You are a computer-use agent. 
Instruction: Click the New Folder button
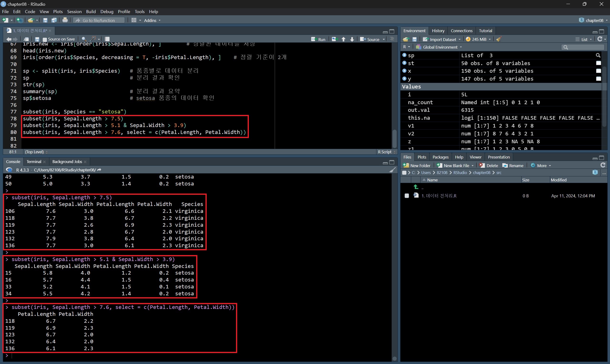(x=417, y=166)
